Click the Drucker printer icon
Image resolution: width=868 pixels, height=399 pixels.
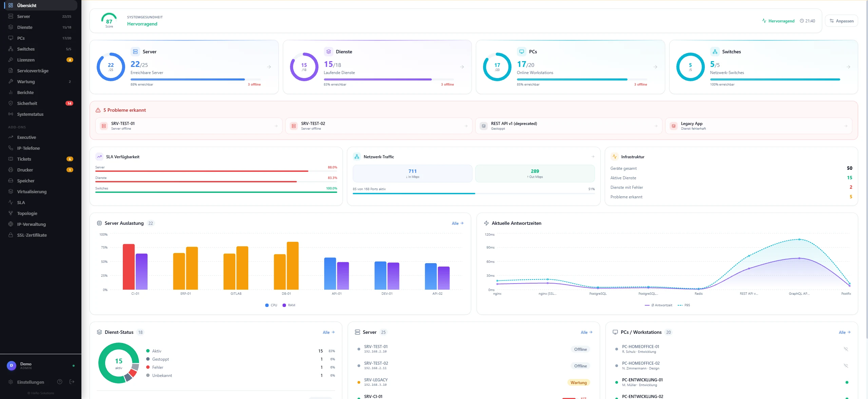(11, 170)
